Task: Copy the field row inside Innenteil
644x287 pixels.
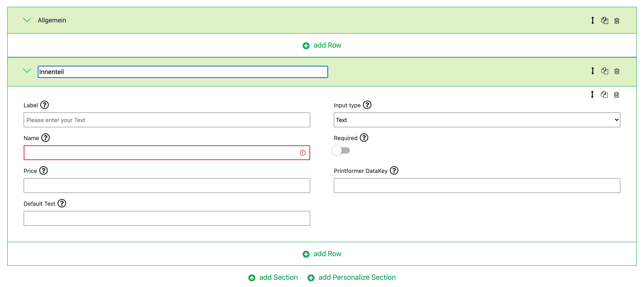Action: (604, 95)
